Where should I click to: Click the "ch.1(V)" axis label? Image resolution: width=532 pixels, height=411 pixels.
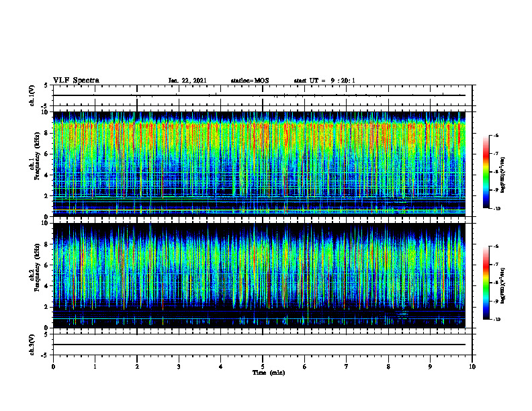click(32, 95)
